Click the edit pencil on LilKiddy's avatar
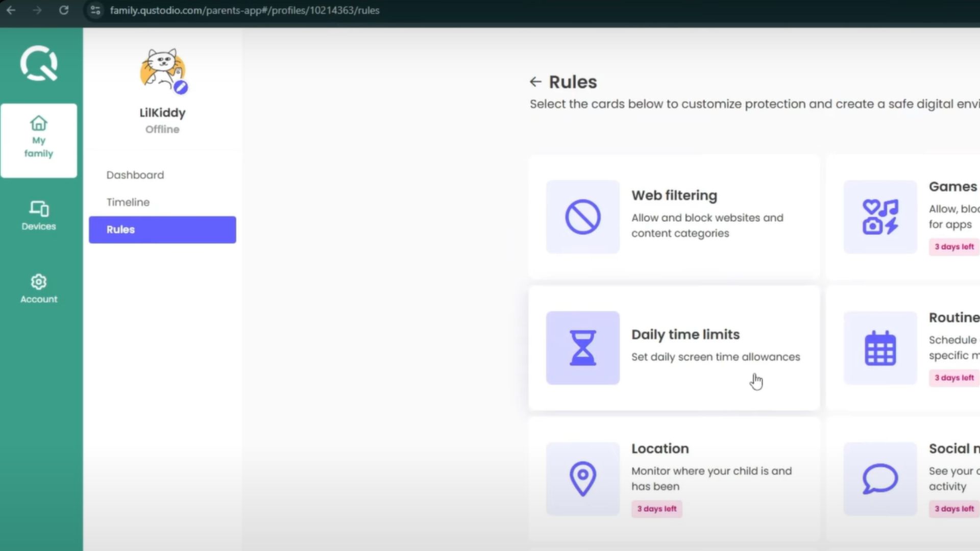The width and height of the screenshot is (980, 551). pos(181,88)
